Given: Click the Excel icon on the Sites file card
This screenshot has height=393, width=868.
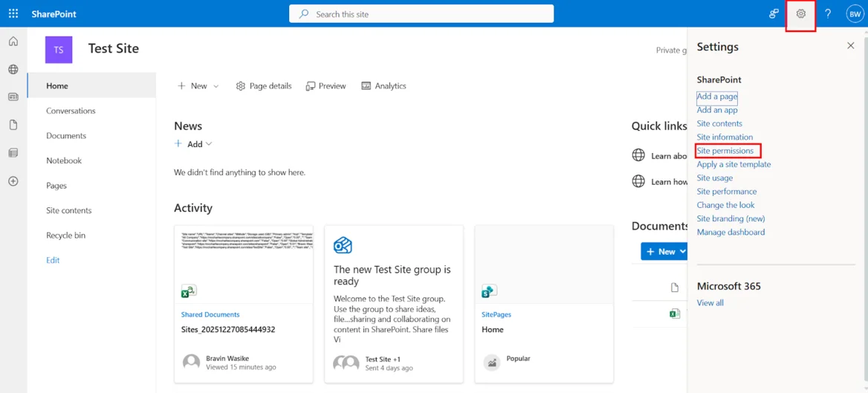Looking at the screenshot, I should [189, 290].
